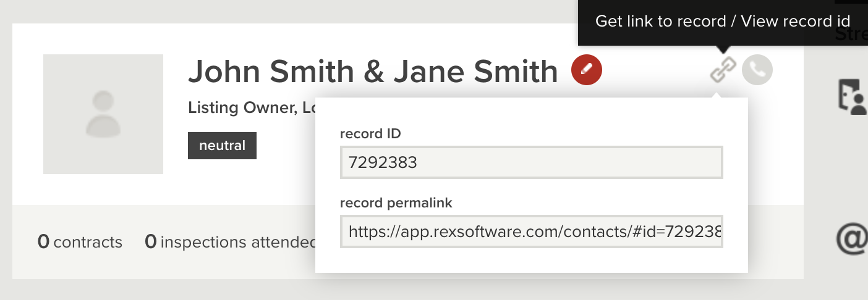Image resolution: width=868 pixels, height=300 pixels.
Task: Click the contact avatar placeholder image
Action: [x=103, y=114]
